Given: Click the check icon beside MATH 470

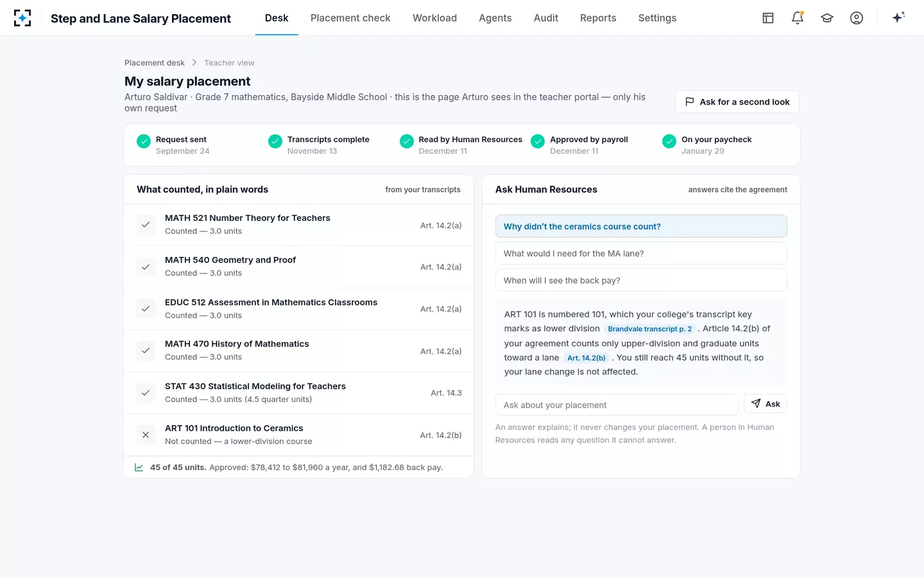Looking at the screenshot, I should 146,351.
